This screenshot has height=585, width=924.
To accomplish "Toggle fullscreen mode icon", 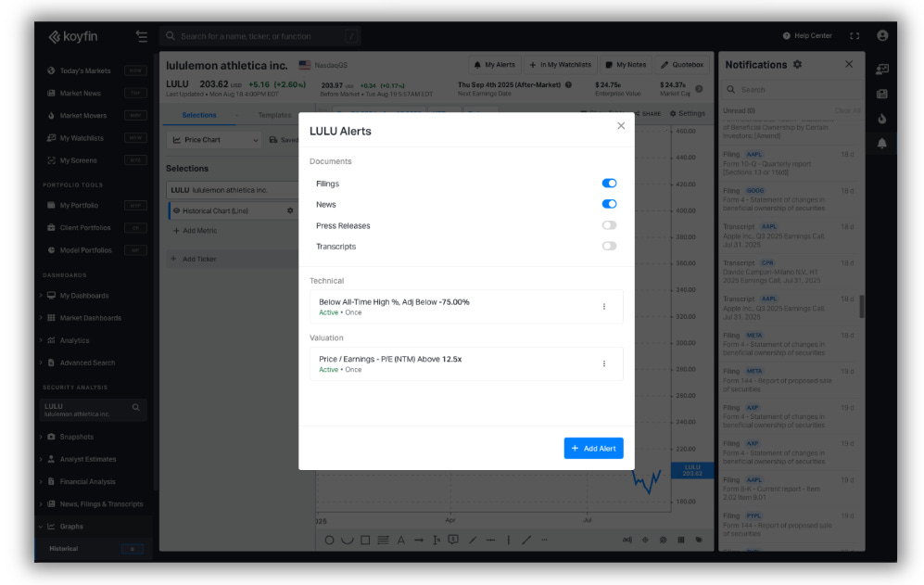I will pyautogui.click(x=854, y=36).
